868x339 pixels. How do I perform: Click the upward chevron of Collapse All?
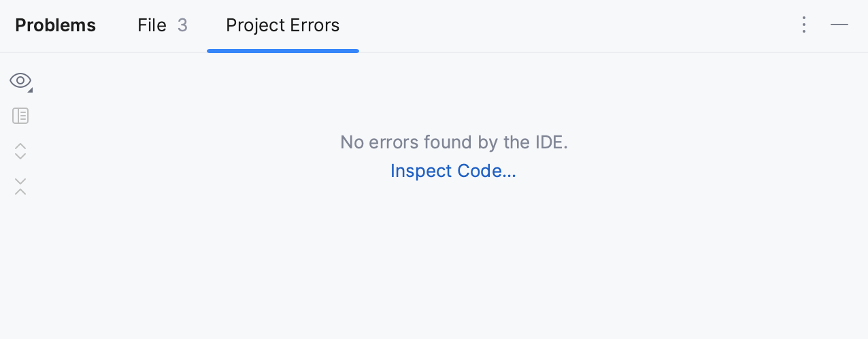[x=20, y=191]
